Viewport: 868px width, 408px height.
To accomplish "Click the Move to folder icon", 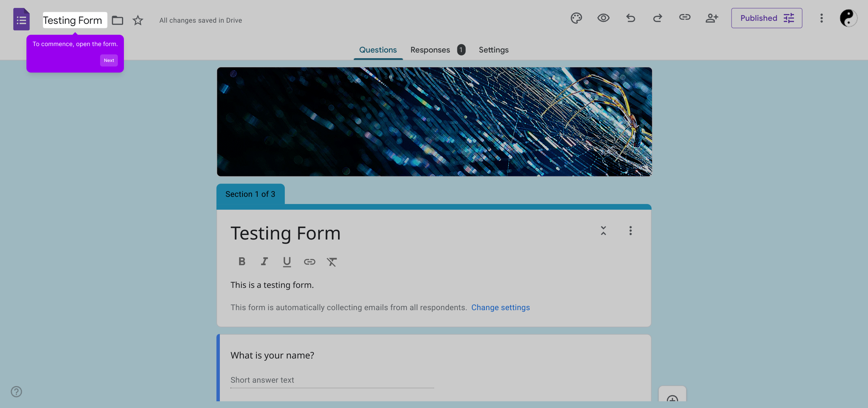I will (117, 20).
